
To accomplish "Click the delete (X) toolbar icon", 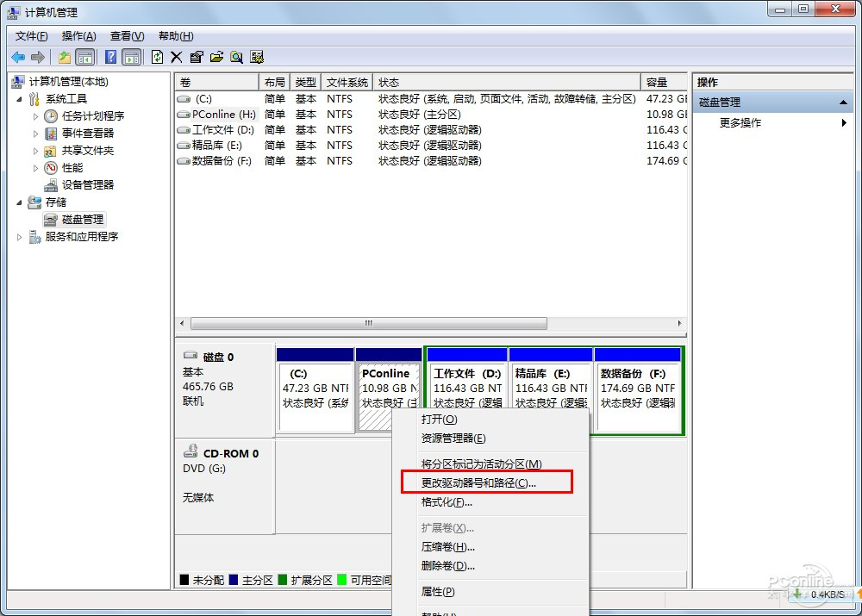I will (x=177, y=57).
